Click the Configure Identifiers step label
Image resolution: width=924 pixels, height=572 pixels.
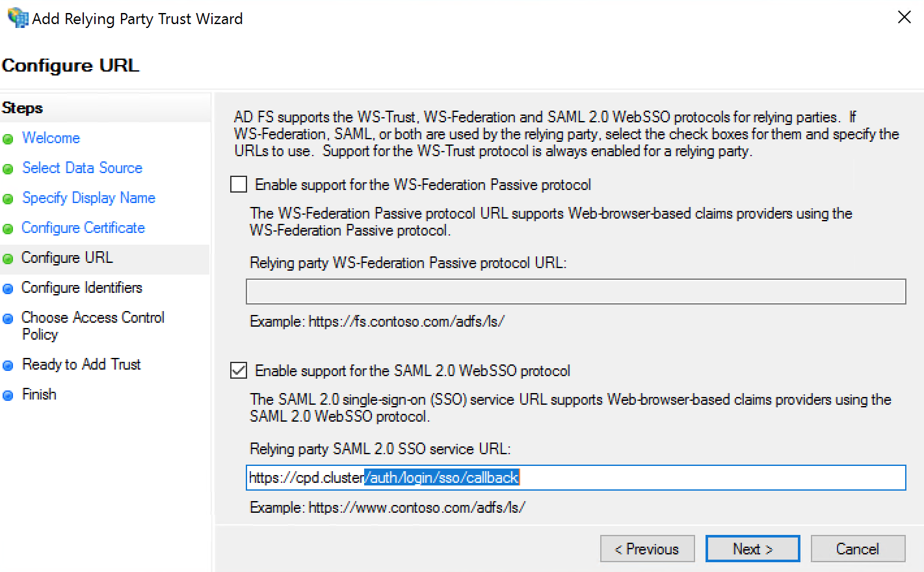(82, 288)
